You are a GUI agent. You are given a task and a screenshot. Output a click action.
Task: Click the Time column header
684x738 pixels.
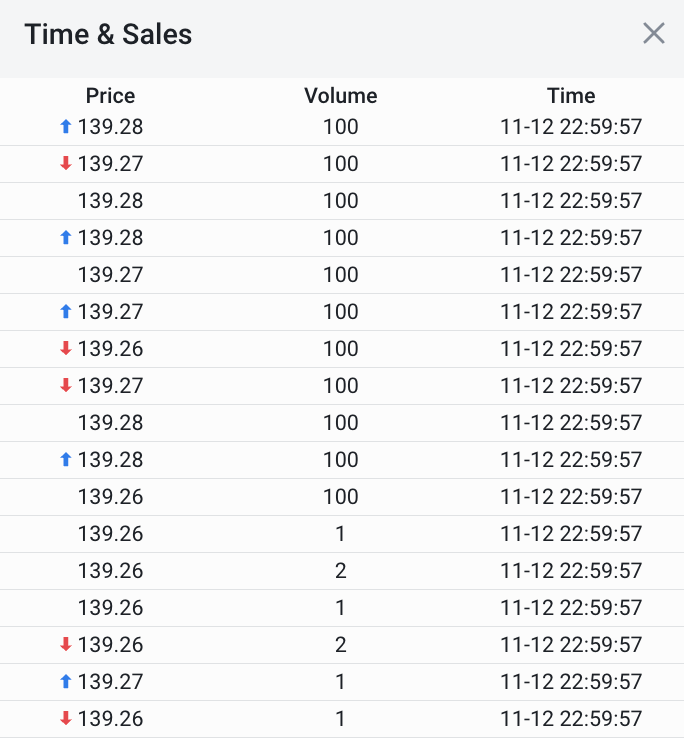(571, 96)
